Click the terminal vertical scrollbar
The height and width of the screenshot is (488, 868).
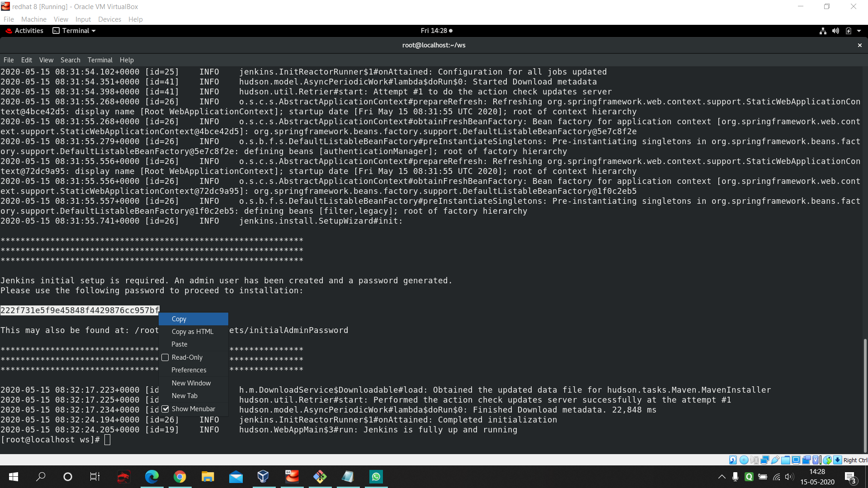[x=865, y=395]
